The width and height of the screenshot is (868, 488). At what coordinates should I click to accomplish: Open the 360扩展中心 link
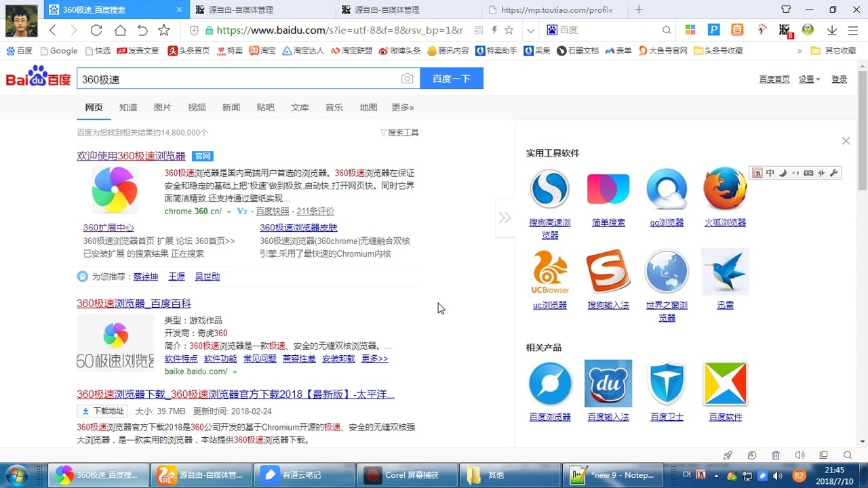(108, 228)
